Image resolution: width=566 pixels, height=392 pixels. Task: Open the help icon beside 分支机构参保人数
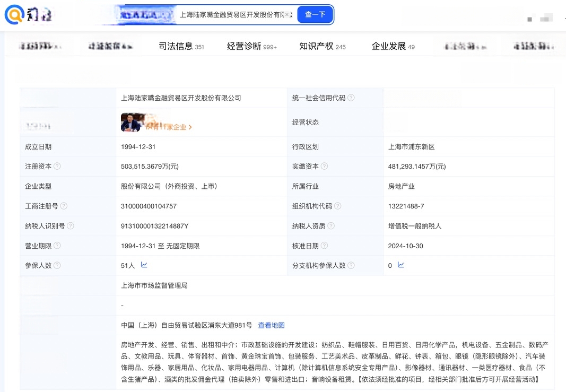351,265
